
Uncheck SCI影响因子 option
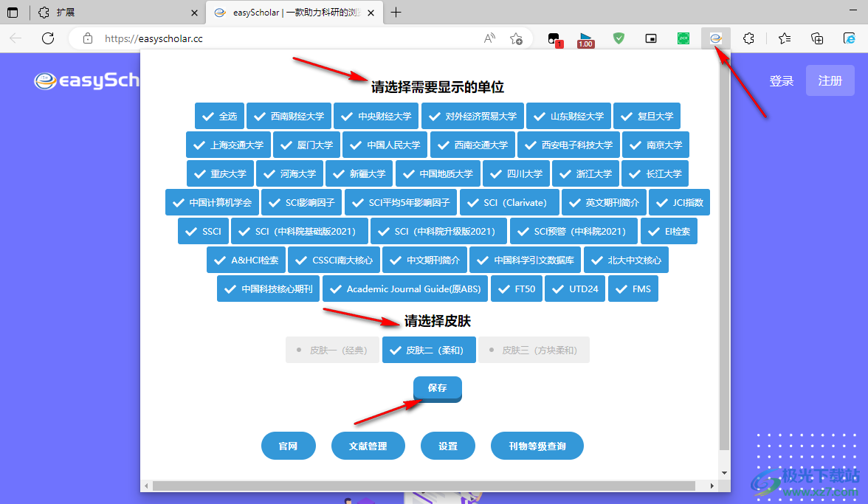click(302, 202)
